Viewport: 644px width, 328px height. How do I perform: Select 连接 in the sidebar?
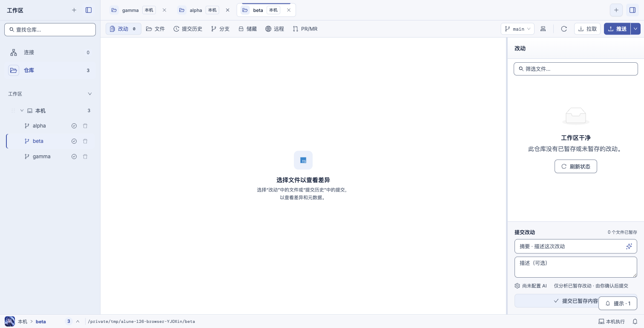50,52
